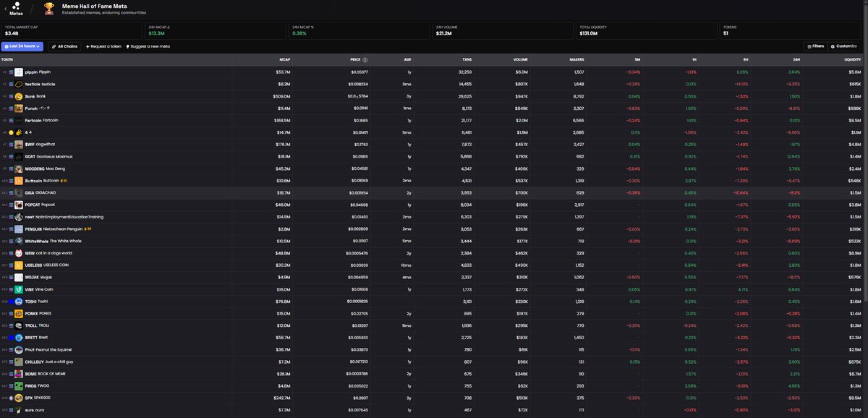The width and height of the screenshot is (868, 418).
Task: Click the Meme Hall of Fame trophy icon
Action: (x=49, y=9)
